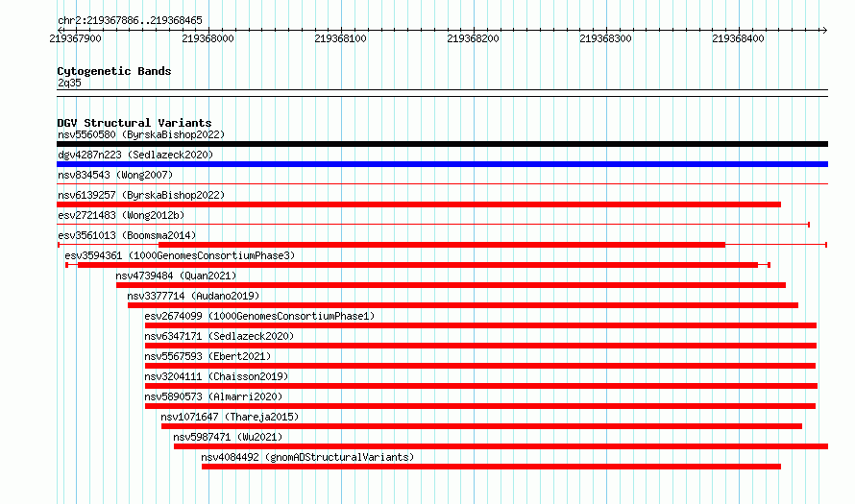Select the red nsv6347171 variant bar
Viewport: 855px width, 504px height.
(x=480, y=346)
